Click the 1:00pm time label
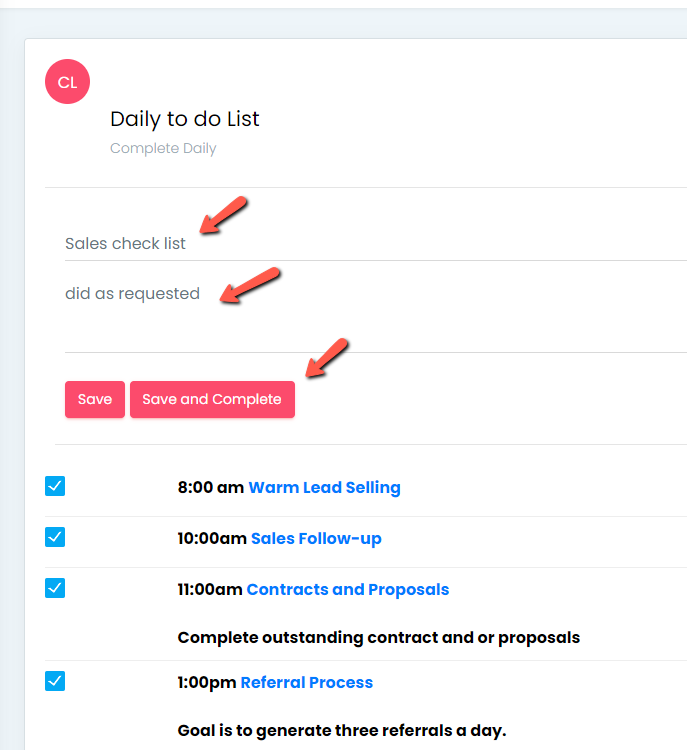The height and width of the screenshot is (750, 687). coord(207,683)
